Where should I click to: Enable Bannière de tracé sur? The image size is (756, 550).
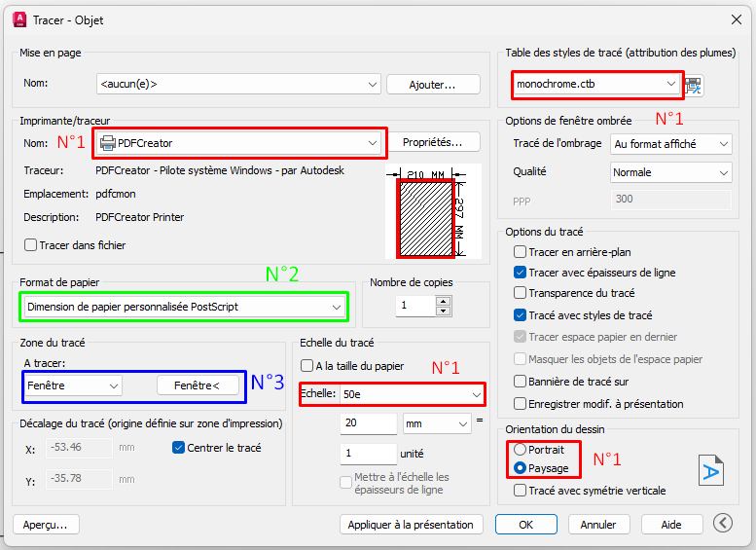[x=520, y=382]
